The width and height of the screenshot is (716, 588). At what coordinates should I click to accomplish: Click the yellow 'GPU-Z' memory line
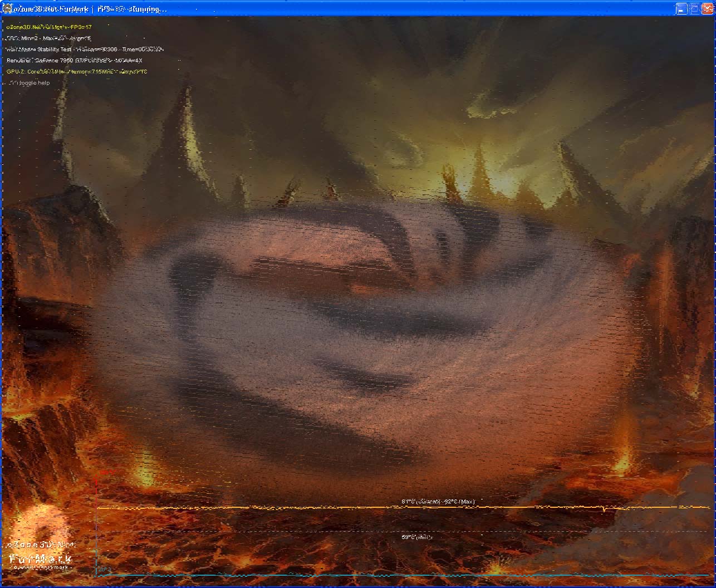(77, 72)
